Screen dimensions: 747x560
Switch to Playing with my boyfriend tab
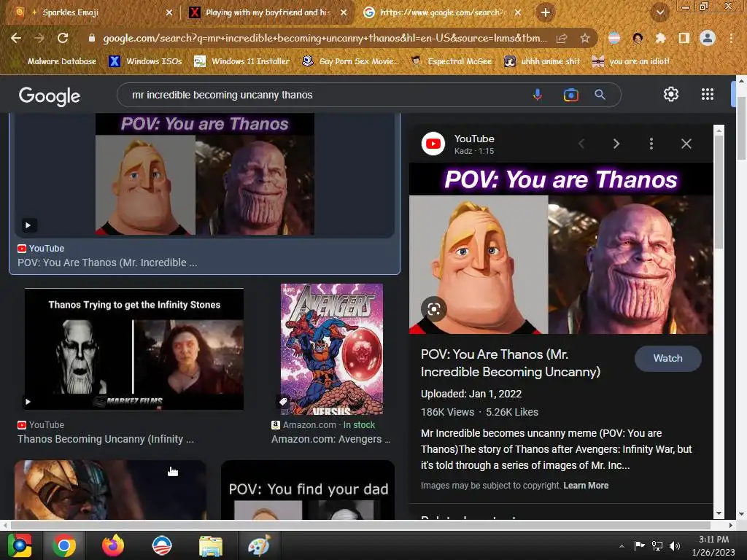(269, 13)
